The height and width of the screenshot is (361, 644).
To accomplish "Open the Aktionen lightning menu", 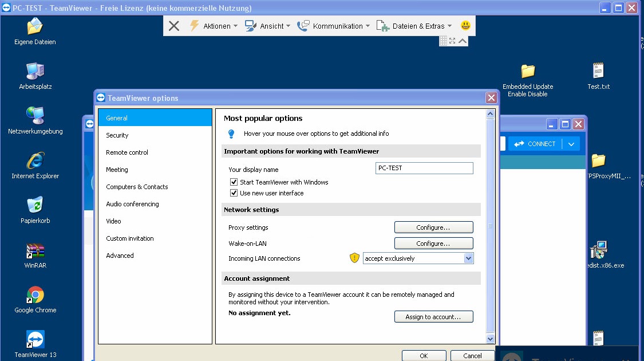I will click(x=214, y=26).
